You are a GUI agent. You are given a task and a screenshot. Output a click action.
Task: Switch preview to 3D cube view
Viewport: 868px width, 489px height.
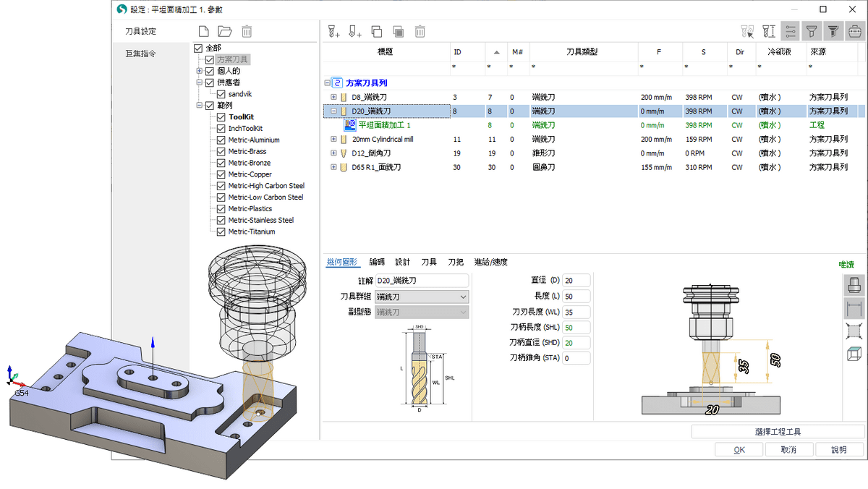(x=854, y=354)
